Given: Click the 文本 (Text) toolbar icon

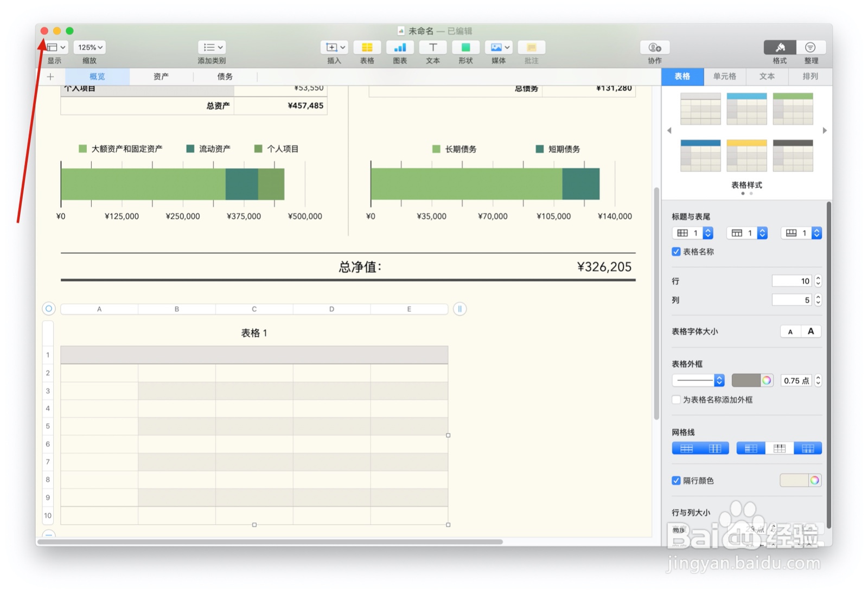Looking at the screenshot, I should [x=433, y=48].
